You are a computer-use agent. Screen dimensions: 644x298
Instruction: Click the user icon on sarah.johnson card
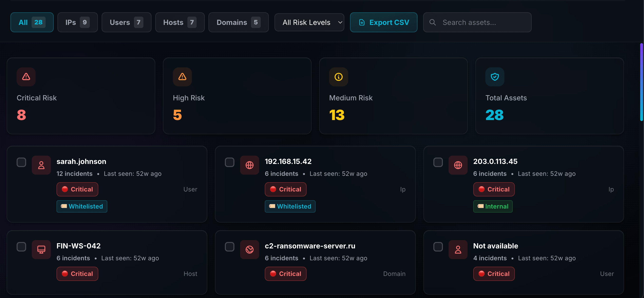click(x=41, y=165)
